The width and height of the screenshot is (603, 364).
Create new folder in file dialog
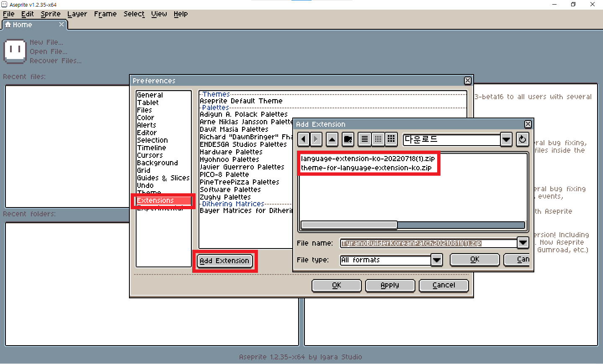[348, 139]
